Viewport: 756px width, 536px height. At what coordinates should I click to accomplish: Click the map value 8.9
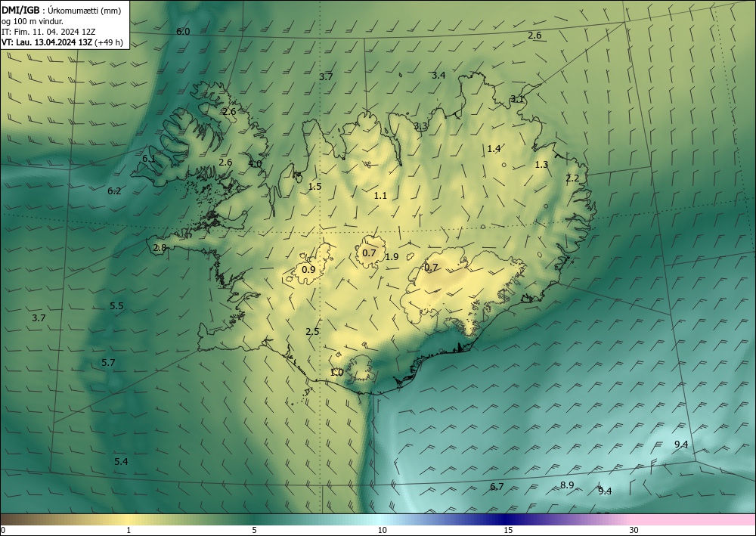click(567, 485)
